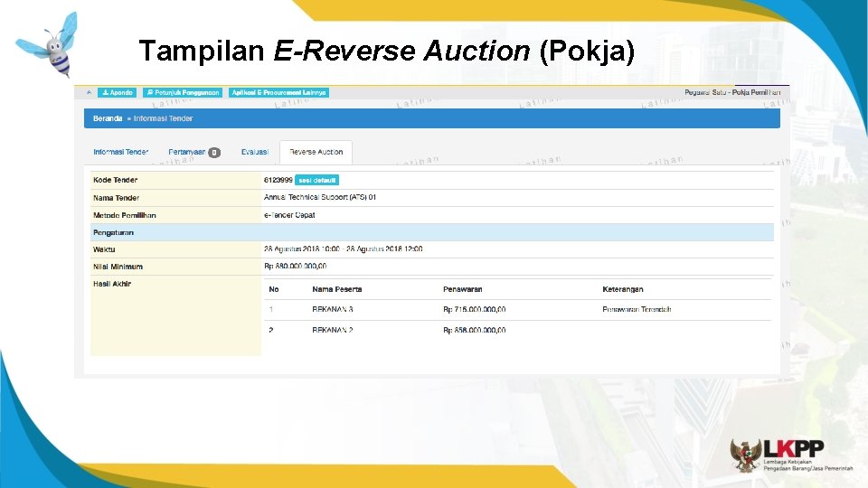Click the Kode Tender label
This screenshot has width=868, height=488.
tap(115, 180)
